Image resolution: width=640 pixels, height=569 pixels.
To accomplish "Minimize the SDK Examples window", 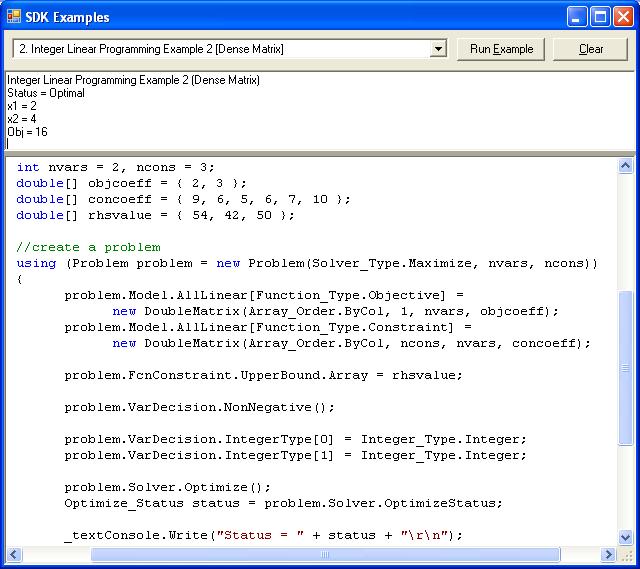I will pyautogui.click(x=578, y=17).
